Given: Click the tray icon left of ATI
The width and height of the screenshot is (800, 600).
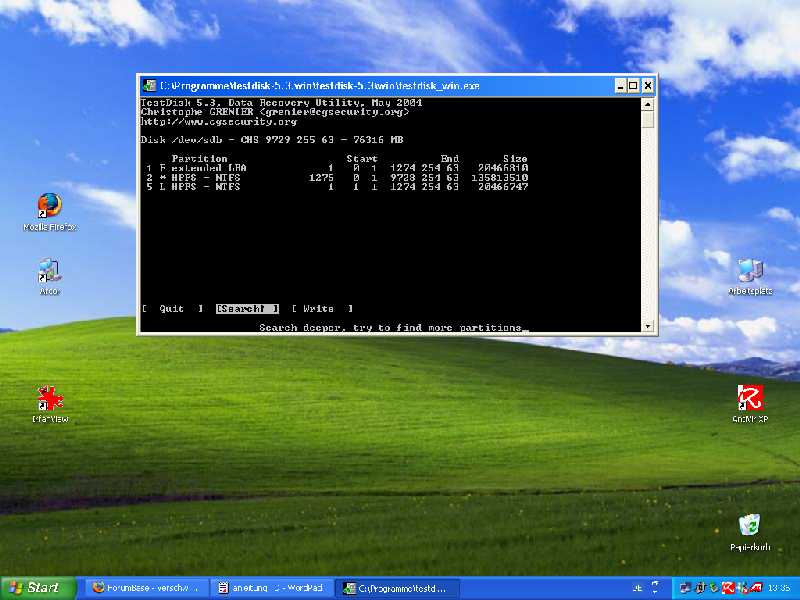Looking at the screenshot, I should [x=742, y=588].
